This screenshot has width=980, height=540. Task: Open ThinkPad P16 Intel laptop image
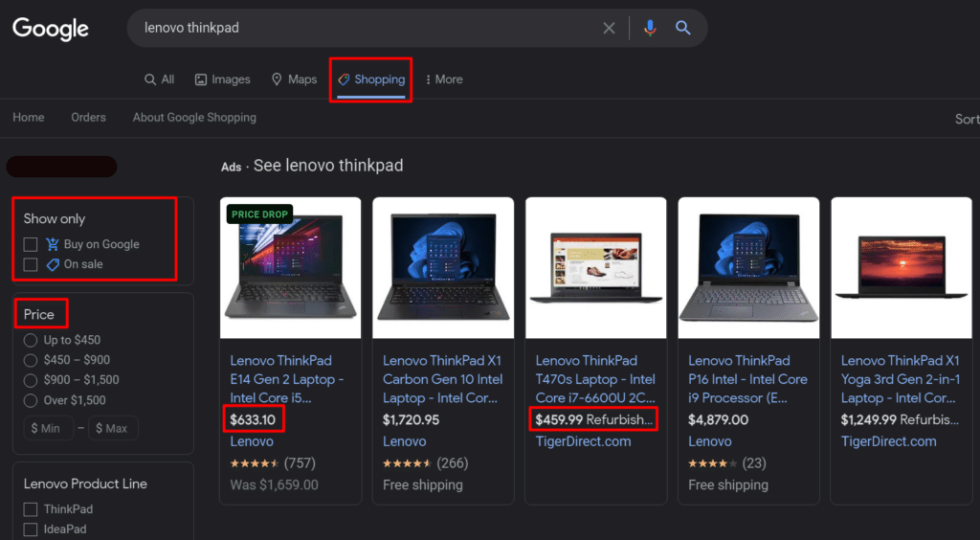(x=748, y=268)
